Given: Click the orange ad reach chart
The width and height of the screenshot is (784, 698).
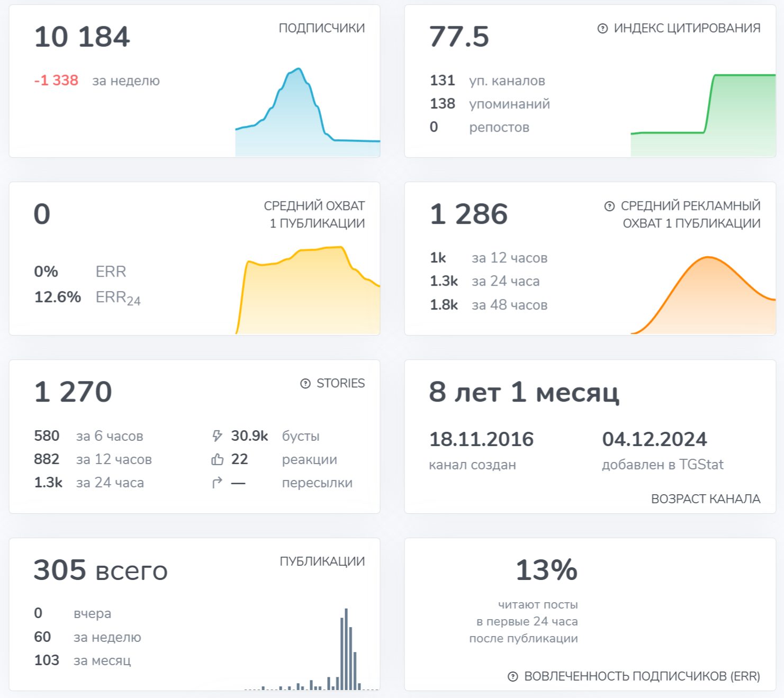Looking at the screenshot, I should pos(703,295).
